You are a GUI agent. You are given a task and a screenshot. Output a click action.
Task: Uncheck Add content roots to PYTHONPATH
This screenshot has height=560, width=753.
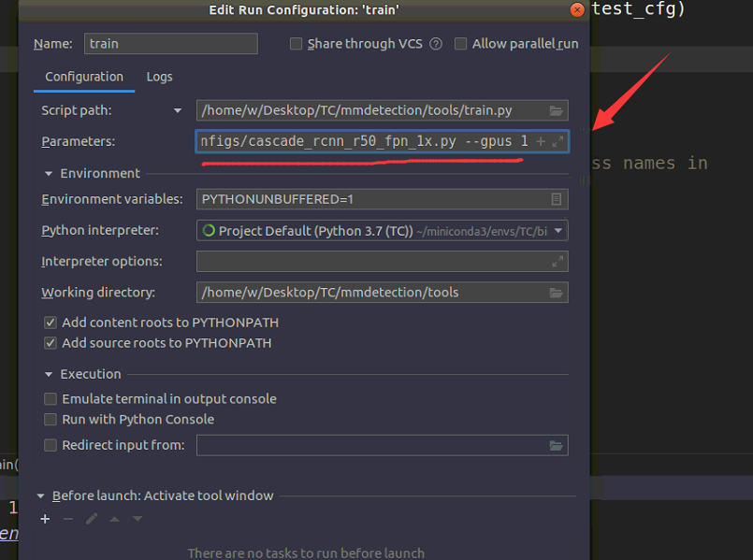click(51, 323)
